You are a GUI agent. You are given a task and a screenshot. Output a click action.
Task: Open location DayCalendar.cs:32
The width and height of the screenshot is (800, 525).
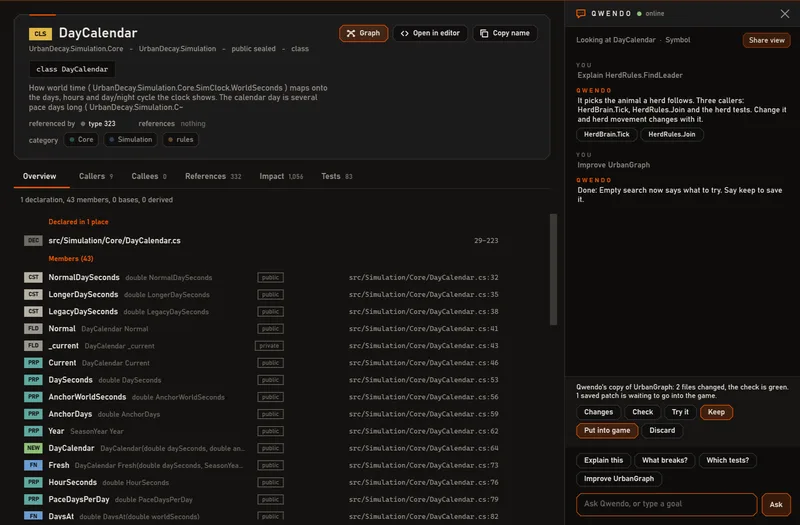(x=423, y=278)
